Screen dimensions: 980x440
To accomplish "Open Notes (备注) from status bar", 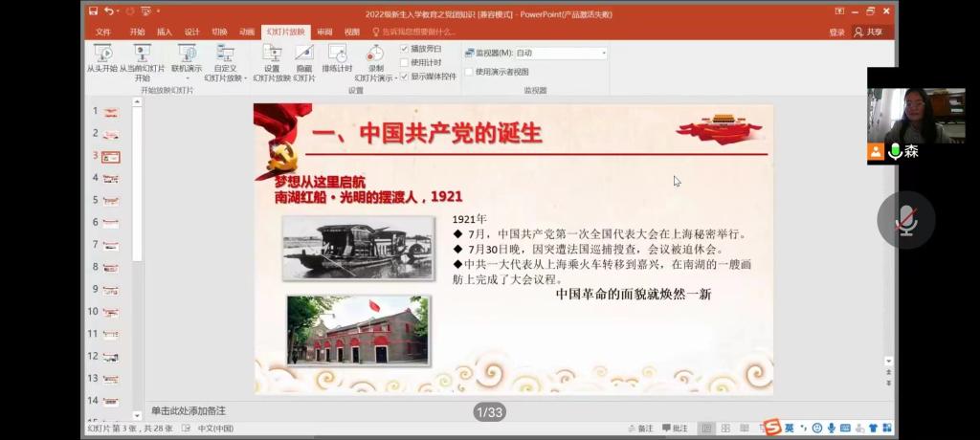I will coord(640,429).
